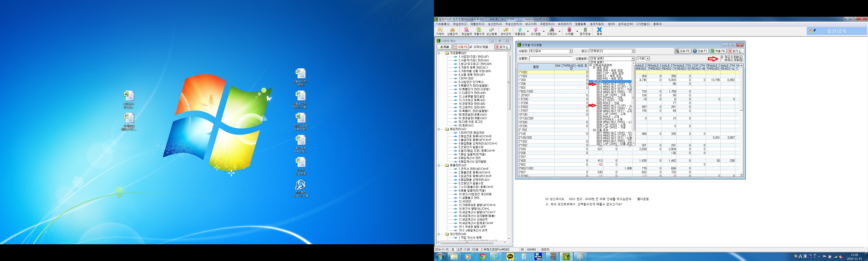Open the 원격지원(E) menu
The image size is (868, 261).
597,24
